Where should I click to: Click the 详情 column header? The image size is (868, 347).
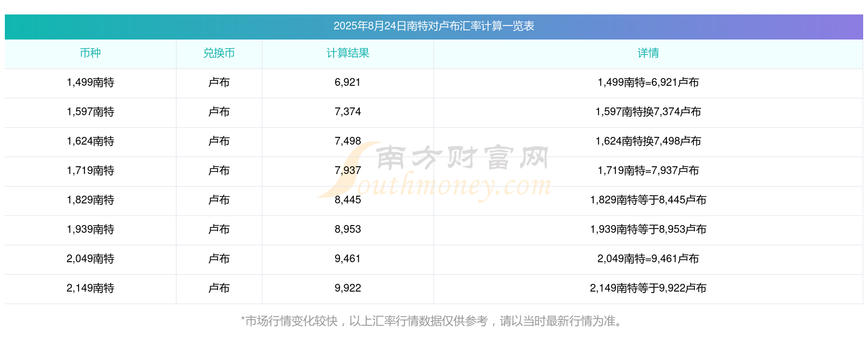point(648,53)
